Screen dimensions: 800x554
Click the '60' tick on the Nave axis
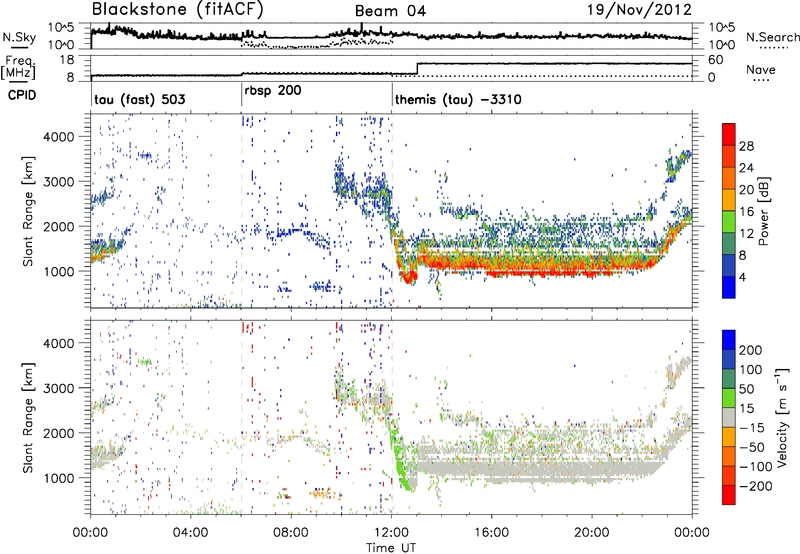click(x=716, y=60)
